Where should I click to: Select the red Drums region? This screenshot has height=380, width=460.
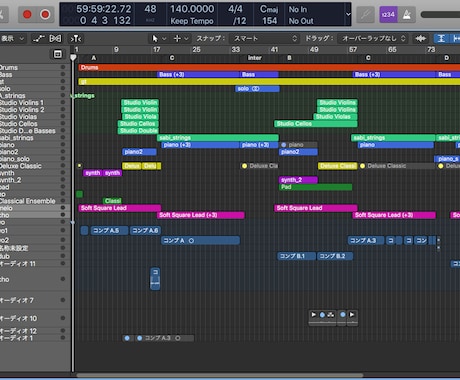pyautogui.click(x=269, y=67)
